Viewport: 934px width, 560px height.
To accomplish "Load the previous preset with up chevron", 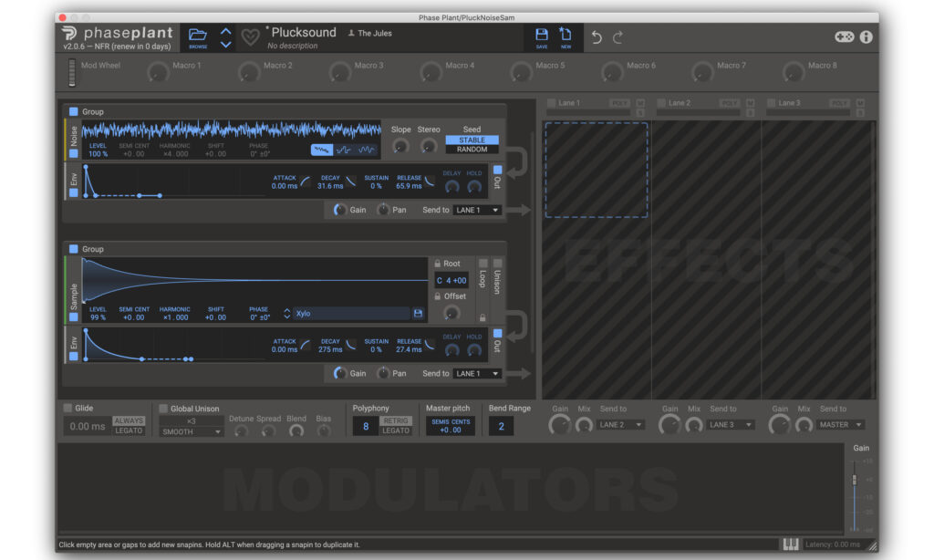I will (x=226, y=32).
